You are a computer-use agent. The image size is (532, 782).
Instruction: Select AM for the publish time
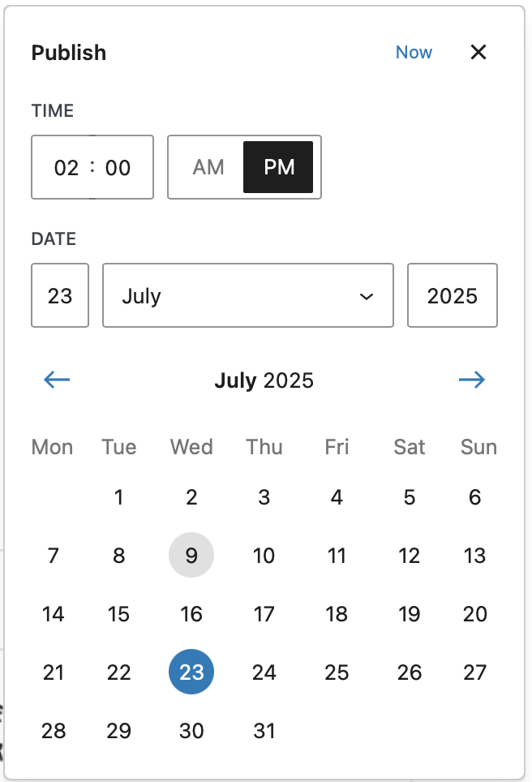point(208,167)
